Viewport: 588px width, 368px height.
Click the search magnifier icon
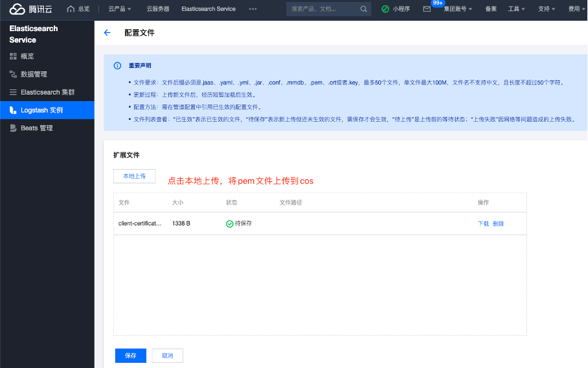coord(363,9)
